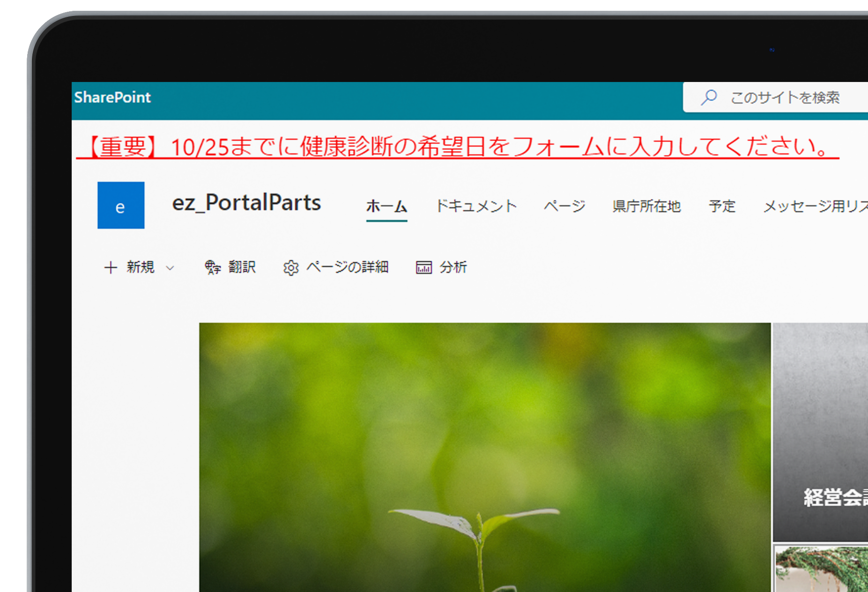Click the gear icon for page details
The image size is (868, 592).
click(x=291, y=268)
